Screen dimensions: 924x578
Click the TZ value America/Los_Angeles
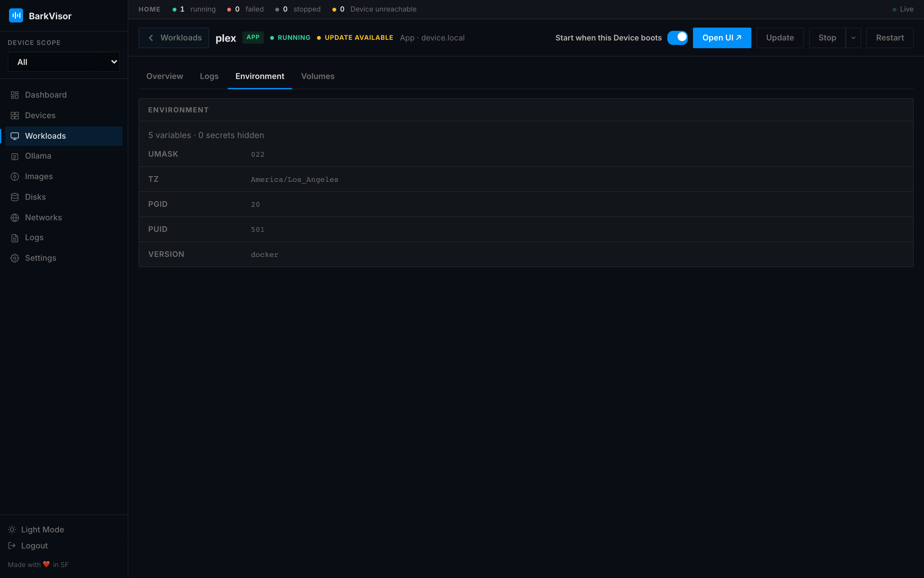295,179
